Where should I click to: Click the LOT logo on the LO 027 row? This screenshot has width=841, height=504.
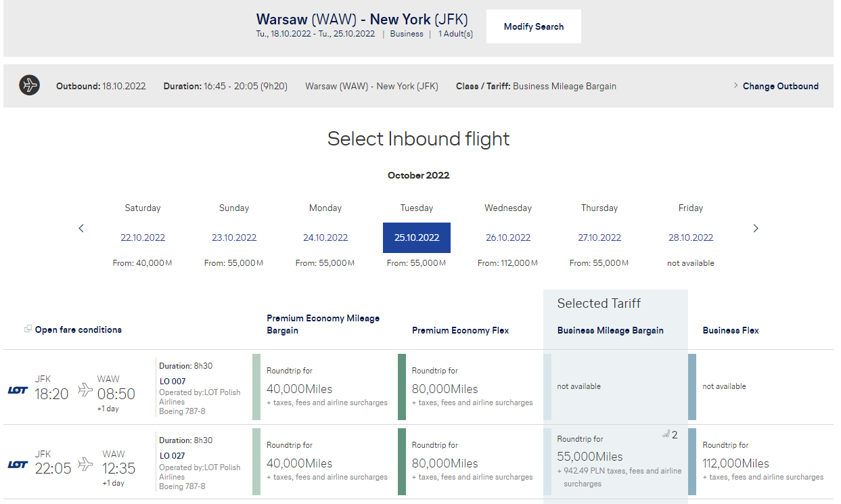(18, 465)
